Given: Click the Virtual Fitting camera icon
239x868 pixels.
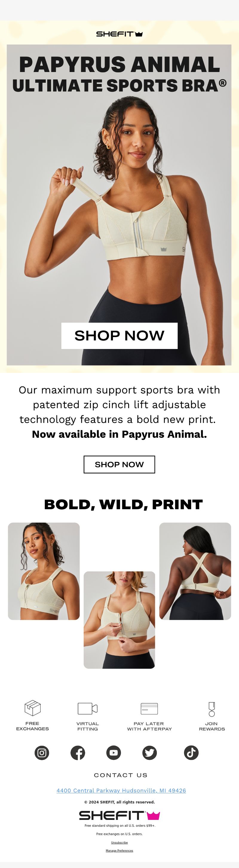Looking at the screenshot, I should click(88, 708).
